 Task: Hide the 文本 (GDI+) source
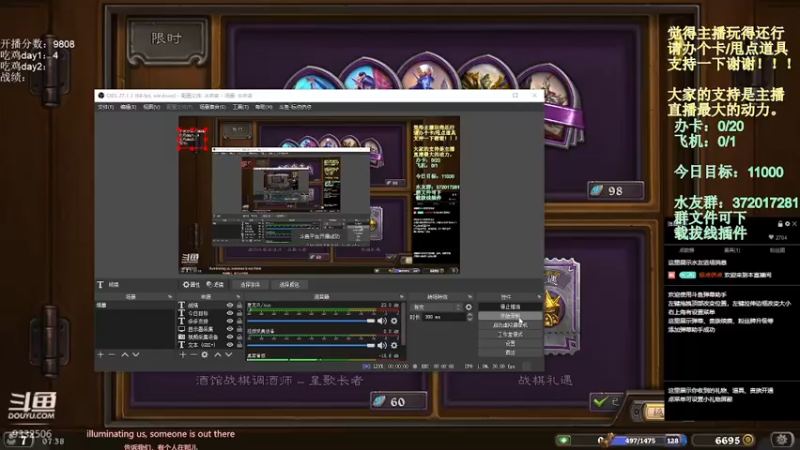coord(230,345)
